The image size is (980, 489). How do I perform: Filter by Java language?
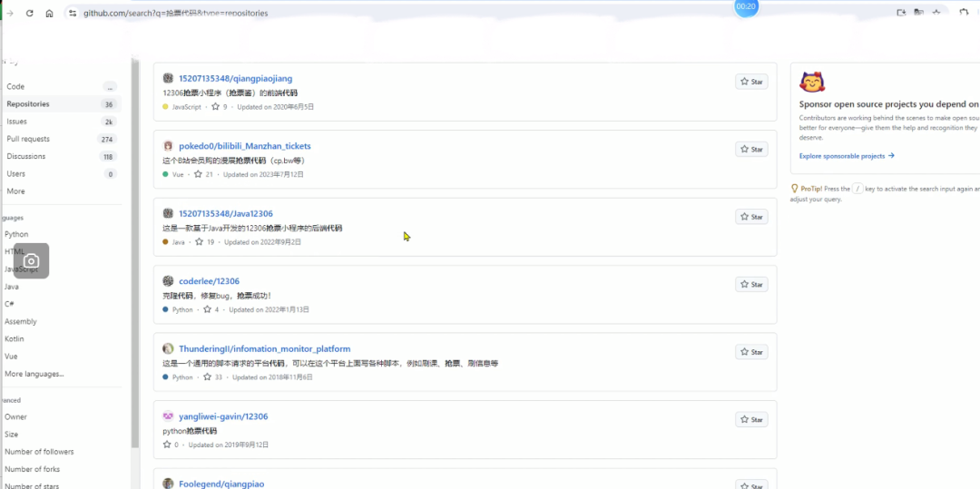pos(11,287)
